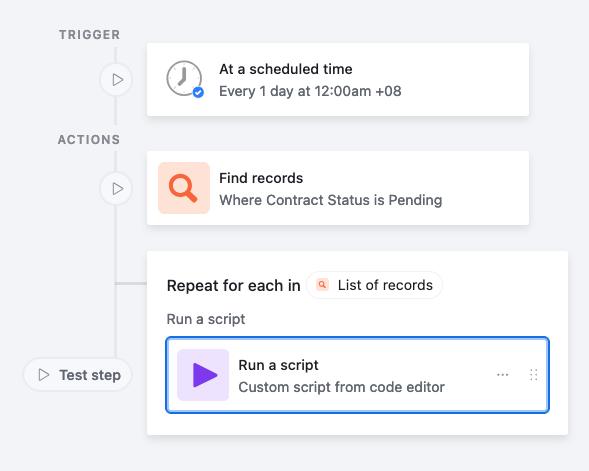Viewport: 589px width, 471px height.
Task: Select the Run a script action card
Action: point(358,375)
